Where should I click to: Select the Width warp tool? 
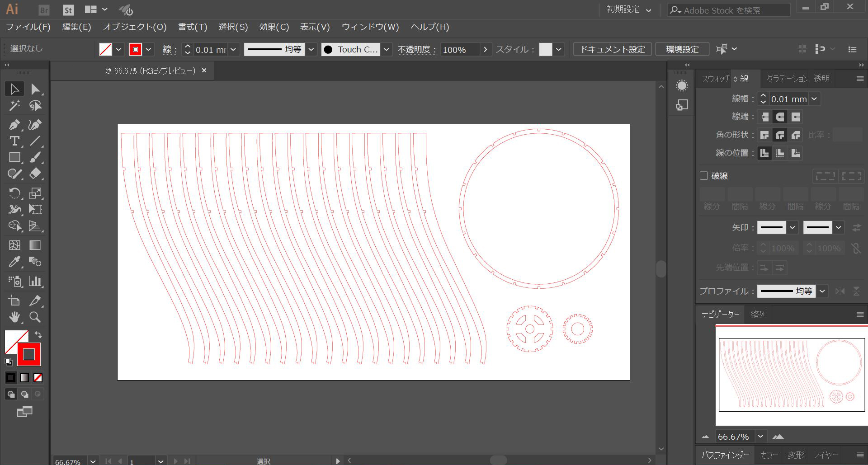[x=14, y=209]
